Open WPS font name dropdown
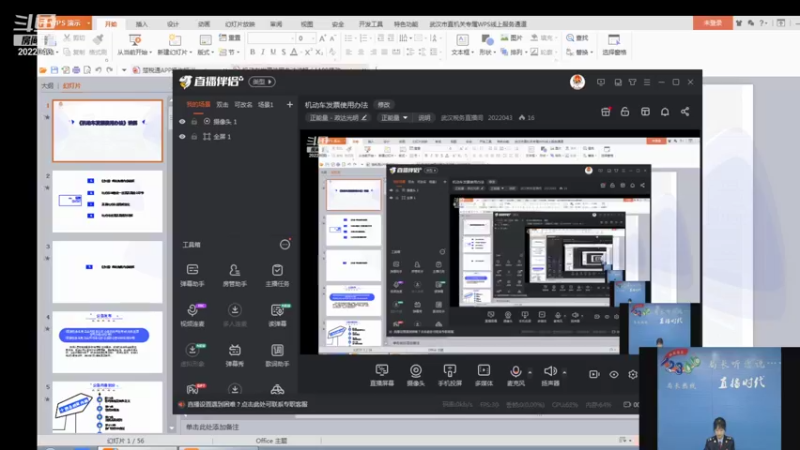This screenshot has width=800, height=450. [292, 38]
